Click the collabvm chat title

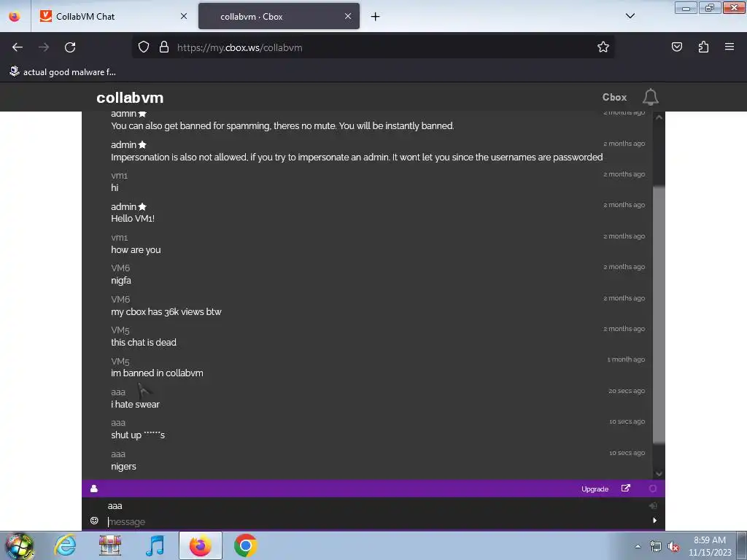coord(130,98)
